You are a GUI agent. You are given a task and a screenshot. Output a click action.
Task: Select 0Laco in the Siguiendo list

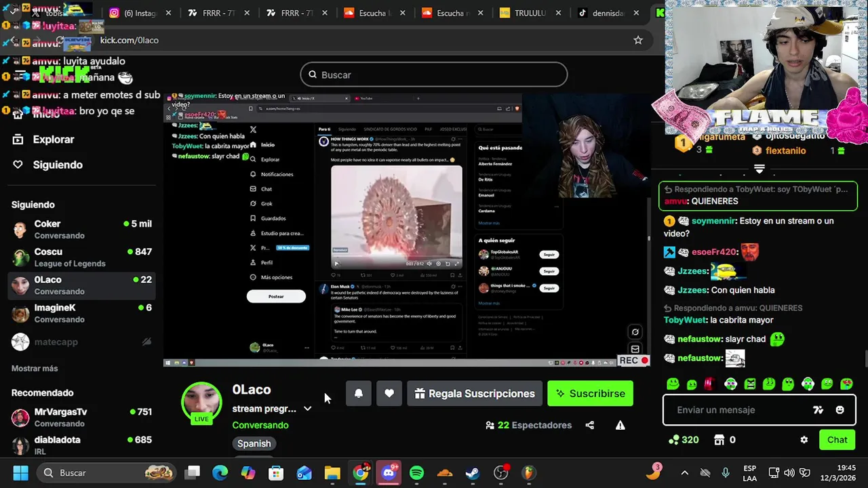[81, 285]
